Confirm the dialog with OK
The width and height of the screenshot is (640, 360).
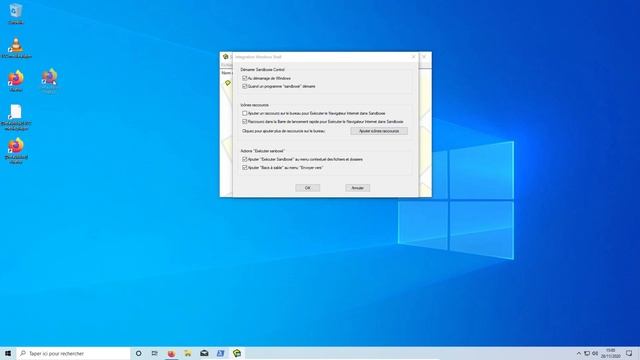click(x=308, y=188)
